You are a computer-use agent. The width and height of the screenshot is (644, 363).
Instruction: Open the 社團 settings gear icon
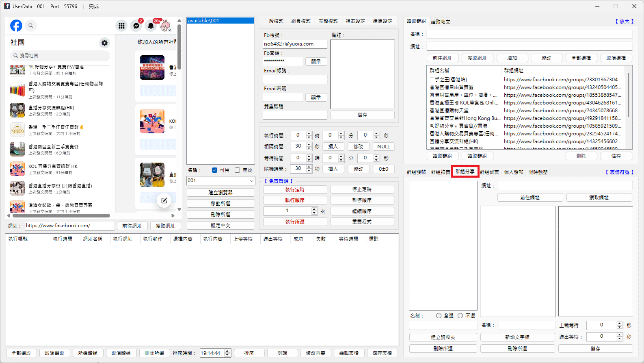(x=104, y=43)
